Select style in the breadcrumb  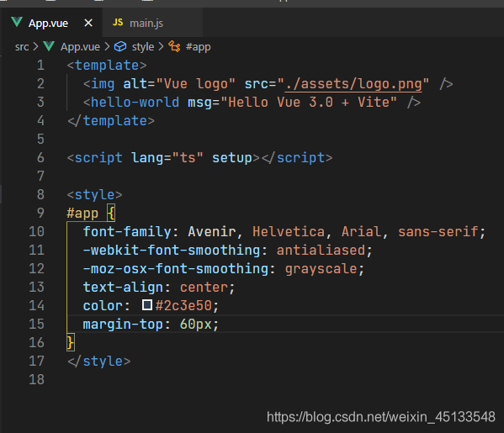[143, 47]
